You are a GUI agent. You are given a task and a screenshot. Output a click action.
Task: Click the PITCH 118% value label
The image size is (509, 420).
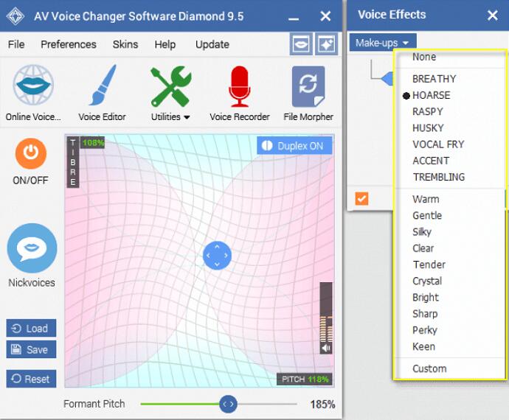305,379
